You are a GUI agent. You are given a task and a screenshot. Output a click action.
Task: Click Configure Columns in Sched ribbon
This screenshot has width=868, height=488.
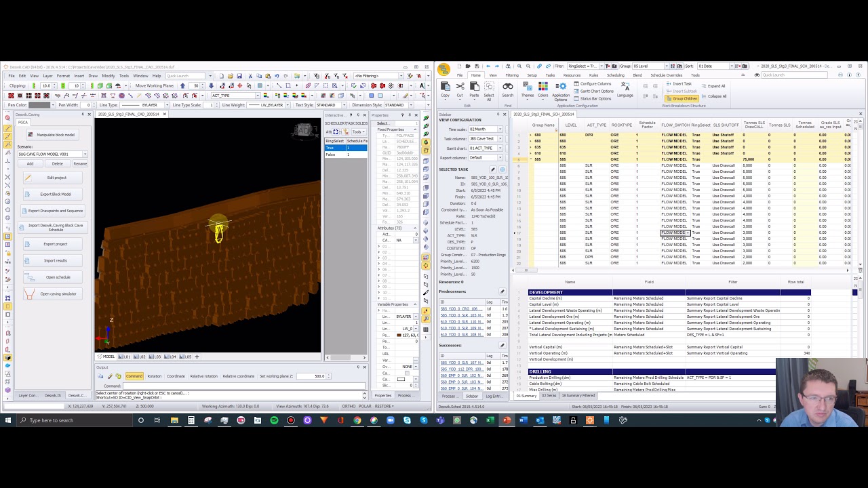(593, 84)
